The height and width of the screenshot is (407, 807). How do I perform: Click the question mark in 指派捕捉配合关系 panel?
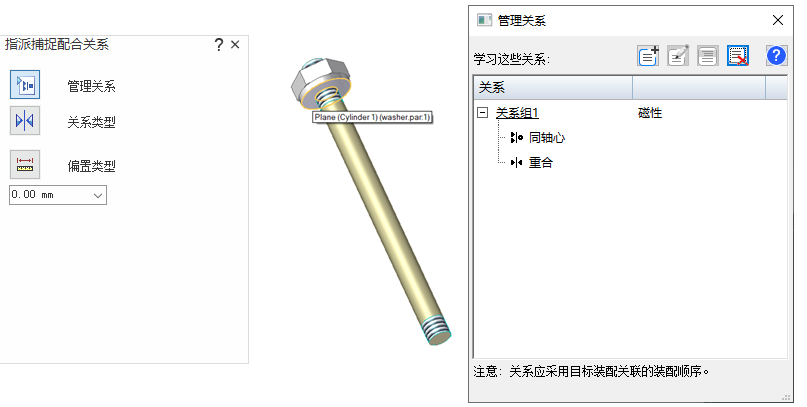click(x=219, y=45)
